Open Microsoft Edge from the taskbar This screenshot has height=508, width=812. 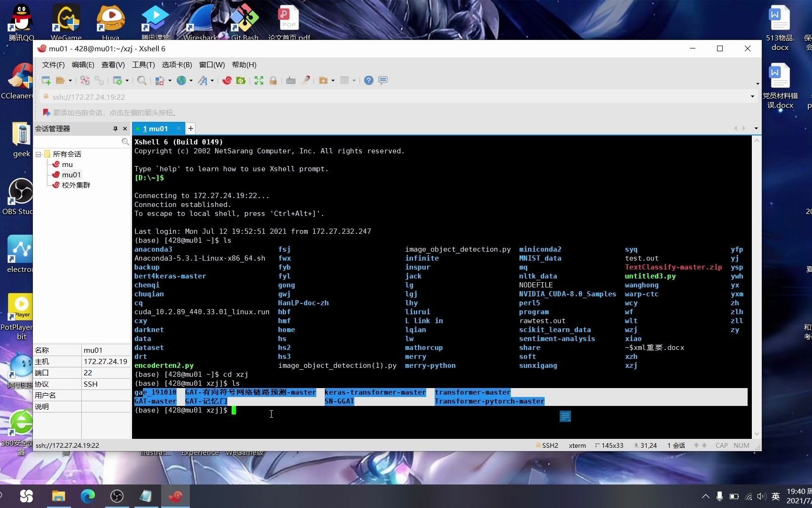88,496
